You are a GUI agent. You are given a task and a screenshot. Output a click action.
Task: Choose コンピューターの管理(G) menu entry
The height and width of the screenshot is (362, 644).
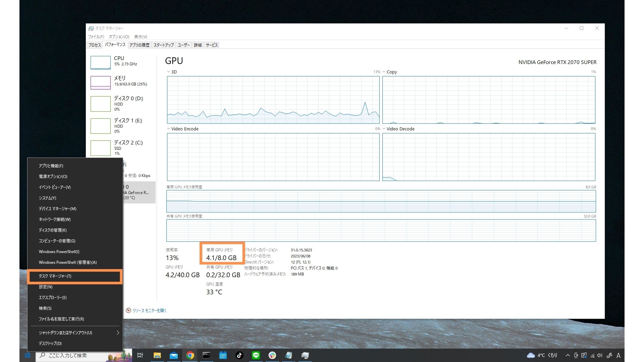(x=75, y=241)
